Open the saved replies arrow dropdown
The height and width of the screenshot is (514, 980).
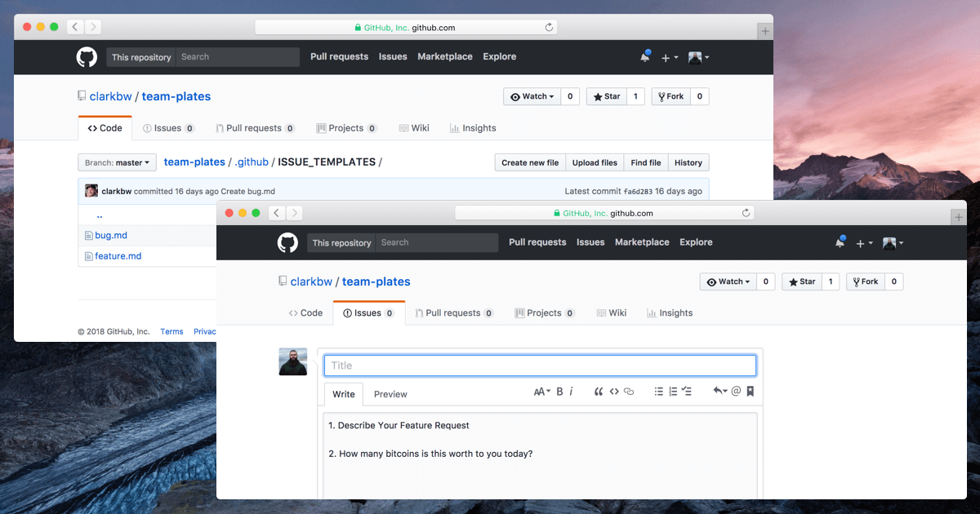pyautogui.click(x=719, y=392)
